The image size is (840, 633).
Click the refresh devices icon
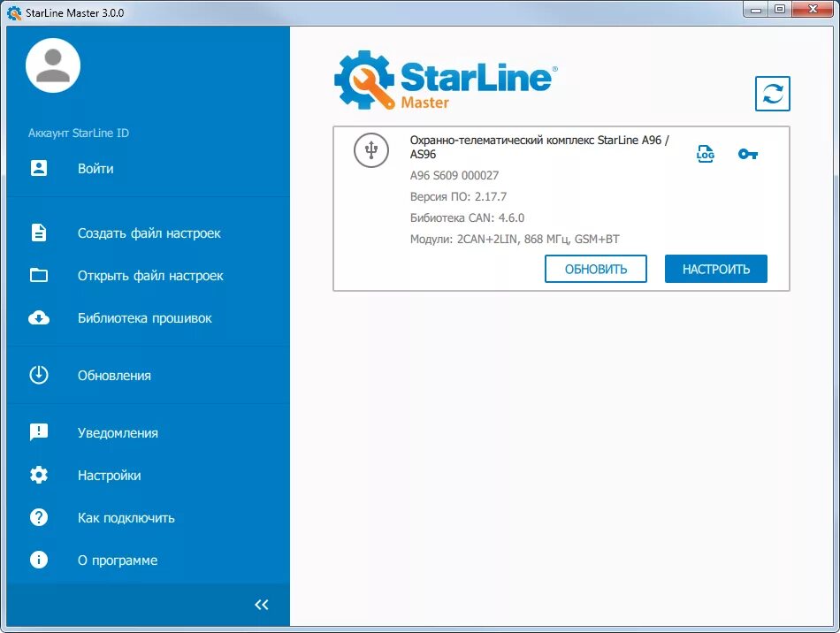(x=772, y=95)
